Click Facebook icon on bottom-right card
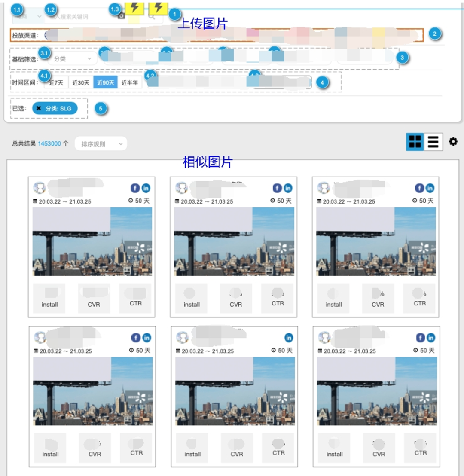Image resolution: width=464 pixels, height=476 pixels. (x=420, y=338)
